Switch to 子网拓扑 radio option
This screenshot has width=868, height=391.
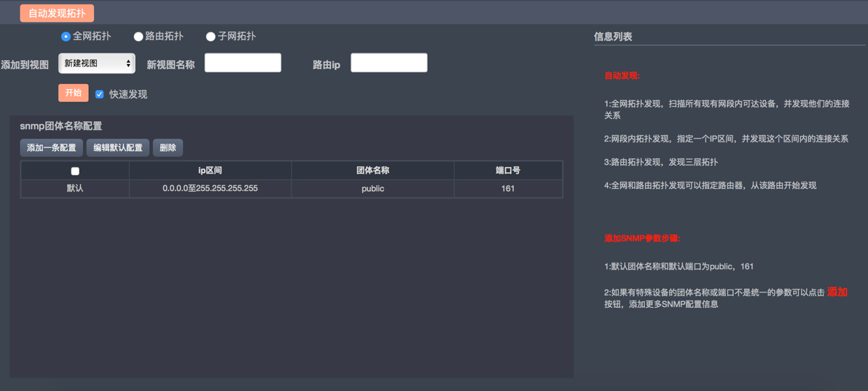coord(210,36)
